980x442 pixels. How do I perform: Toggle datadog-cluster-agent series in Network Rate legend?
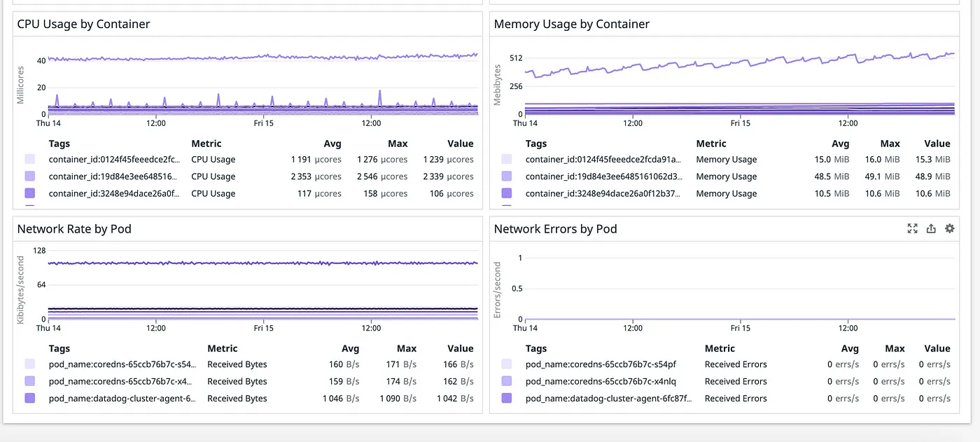[x=29, y=398]
